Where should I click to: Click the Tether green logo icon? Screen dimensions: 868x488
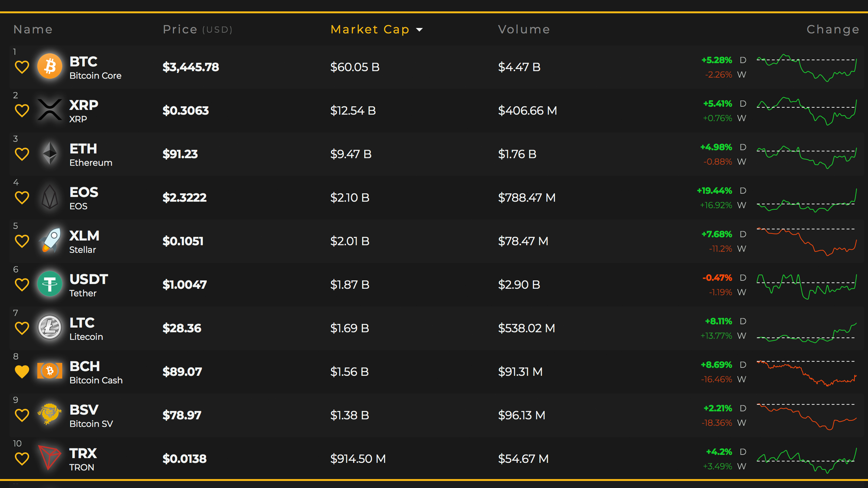point(50,284)
